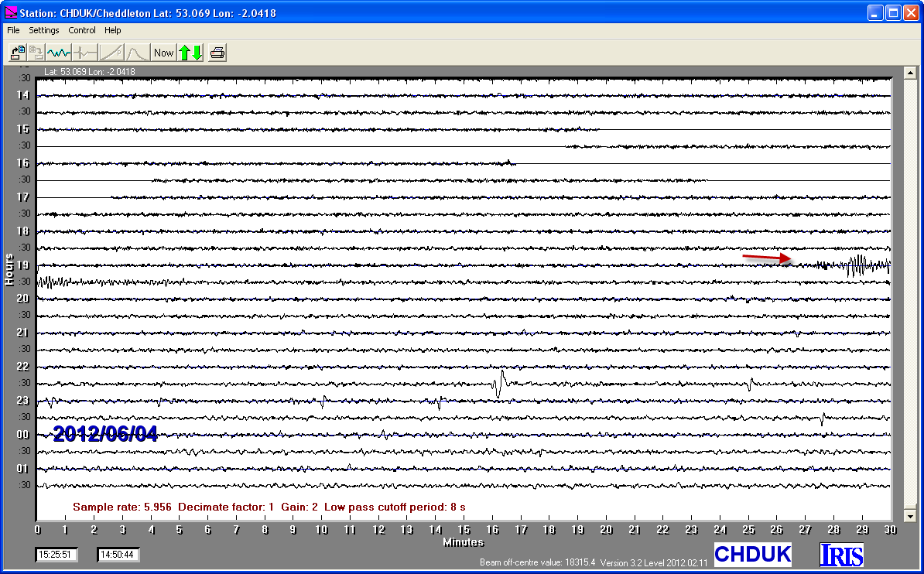Click the 14:50:44 time box
924x574 pixels.
pos(118,555)
